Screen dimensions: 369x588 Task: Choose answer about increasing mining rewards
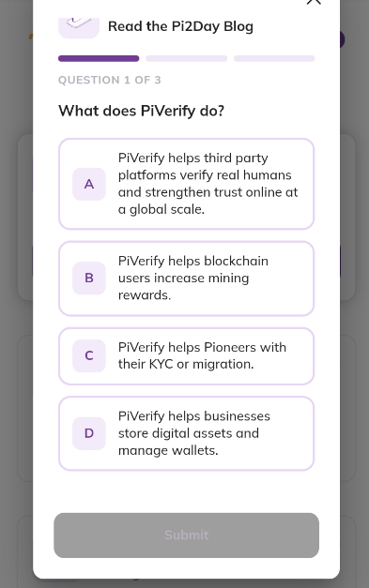tap(186, 279)
